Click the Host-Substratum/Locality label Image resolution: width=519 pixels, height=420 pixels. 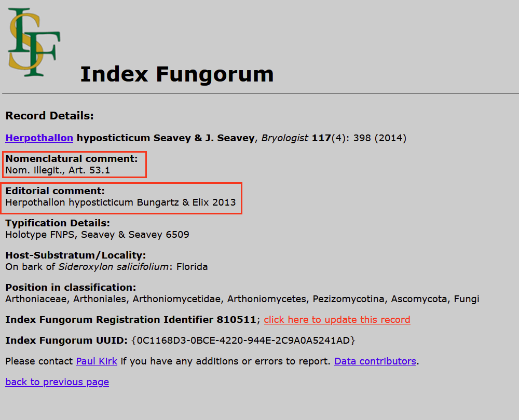click(x=75, y=255)
